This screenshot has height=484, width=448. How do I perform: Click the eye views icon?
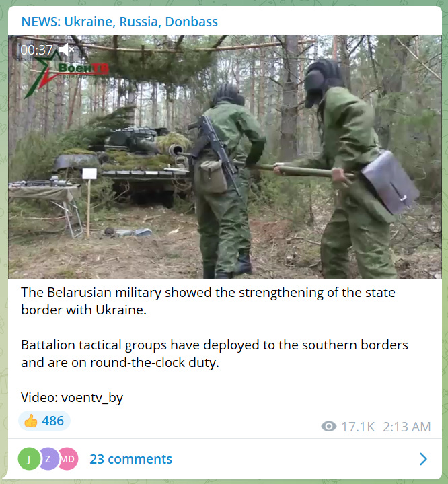tap(328, 427)
